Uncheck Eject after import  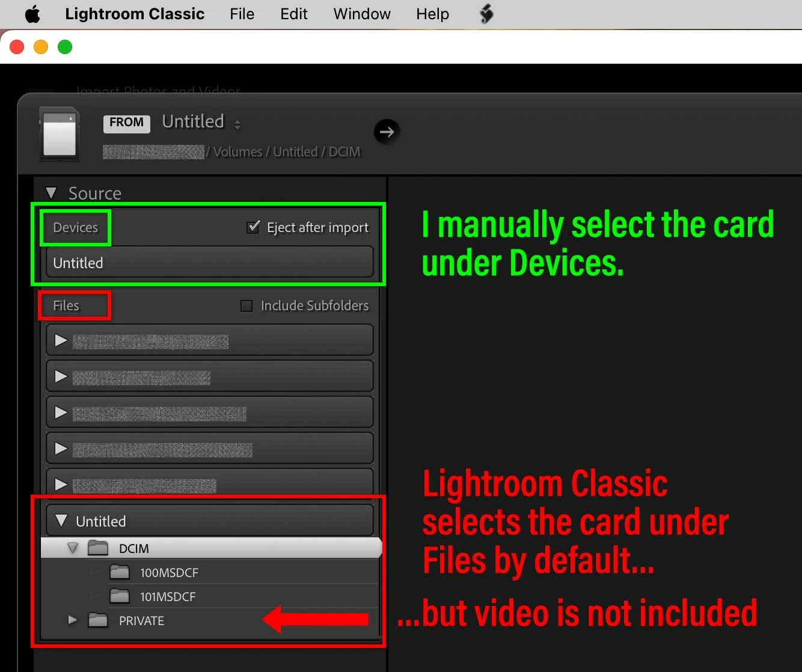[x=253, y=227]
